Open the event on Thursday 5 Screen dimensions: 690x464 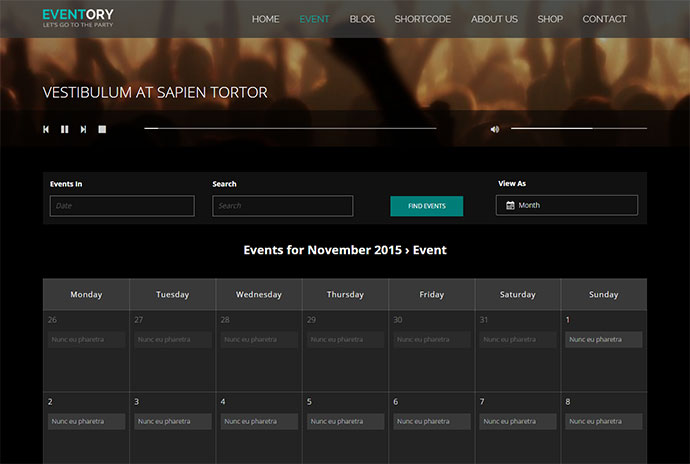click(345, 421)
